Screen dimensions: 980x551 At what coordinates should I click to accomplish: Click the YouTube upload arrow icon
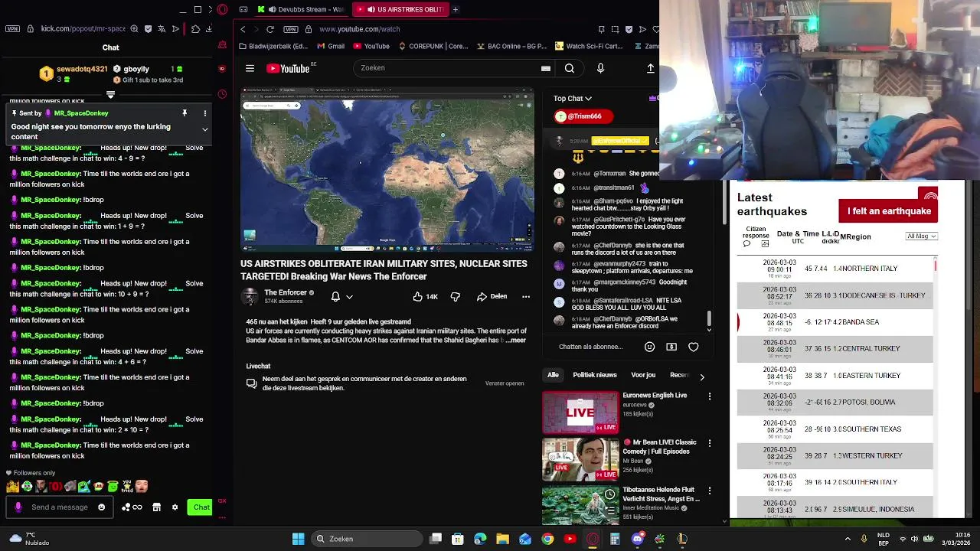pyautogui.click(x=651, y=68)
